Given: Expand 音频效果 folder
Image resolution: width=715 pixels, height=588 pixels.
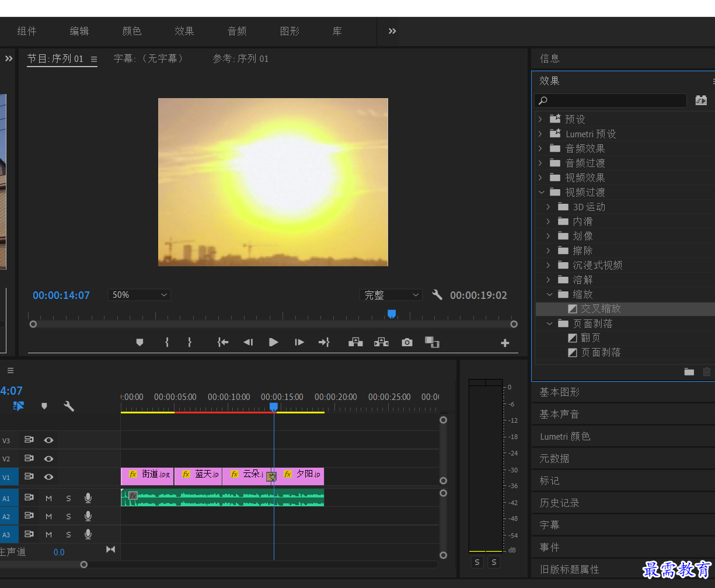Looking at the screenshot, I should point(540,148).
